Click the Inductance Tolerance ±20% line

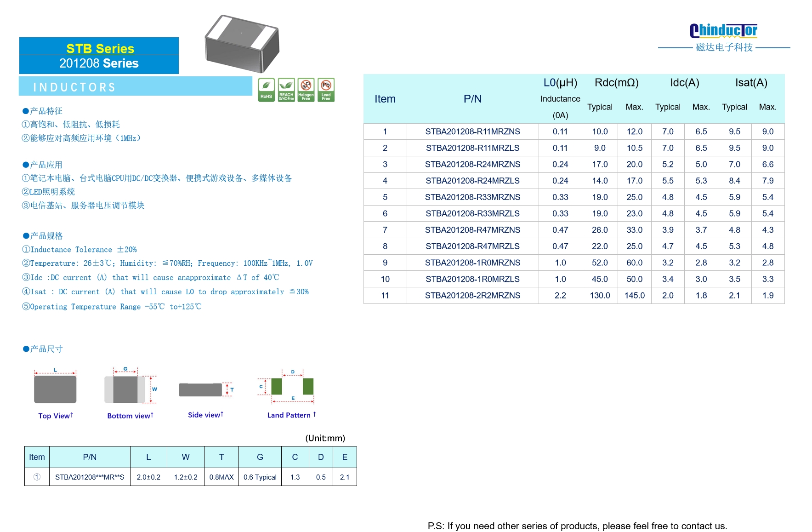pyautogui.click(x=79, y=250)
